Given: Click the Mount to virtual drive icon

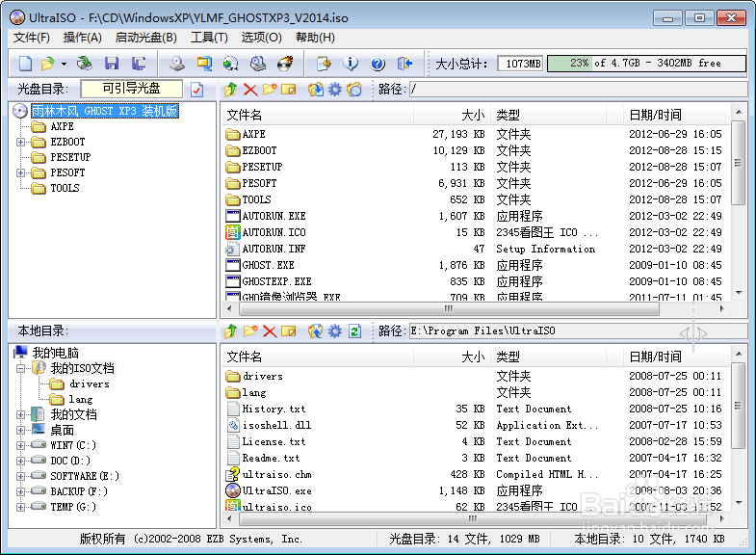Looking at the screenshot, I should [258, 64].
